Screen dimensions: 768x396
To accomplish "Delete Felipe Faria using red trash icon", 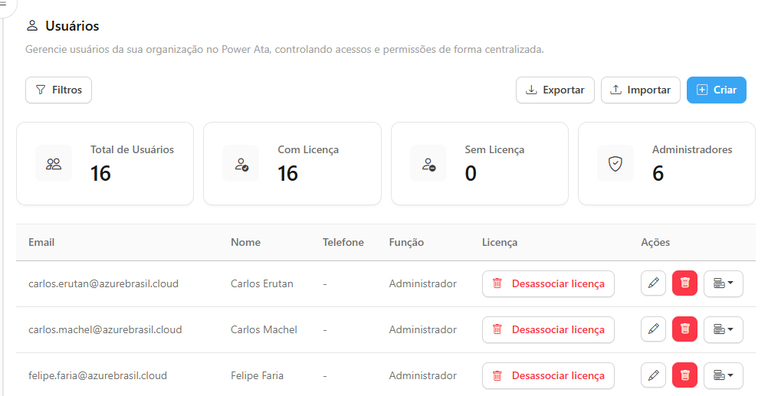I will click(685, 375).
